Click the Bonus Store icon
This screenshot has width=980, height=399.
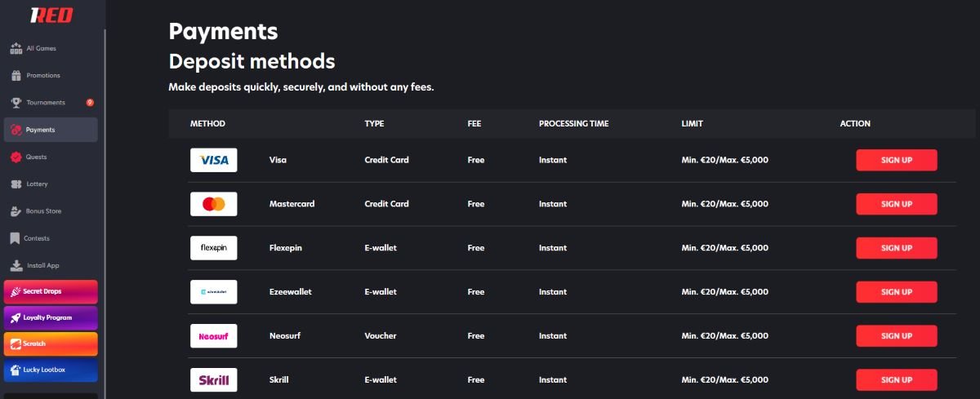pyautogui.click(x=16, y=211)
